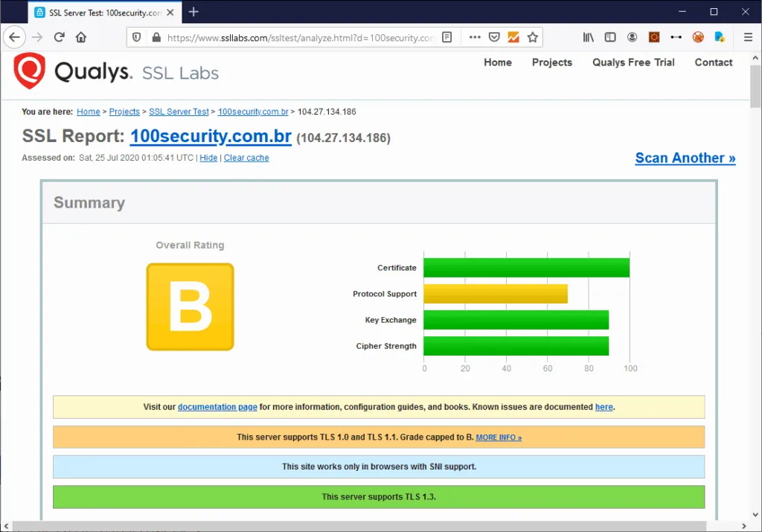Click the Protocol Support yellow bar
The width and height of the screenshot is (762, 532).
coord(496,294)
